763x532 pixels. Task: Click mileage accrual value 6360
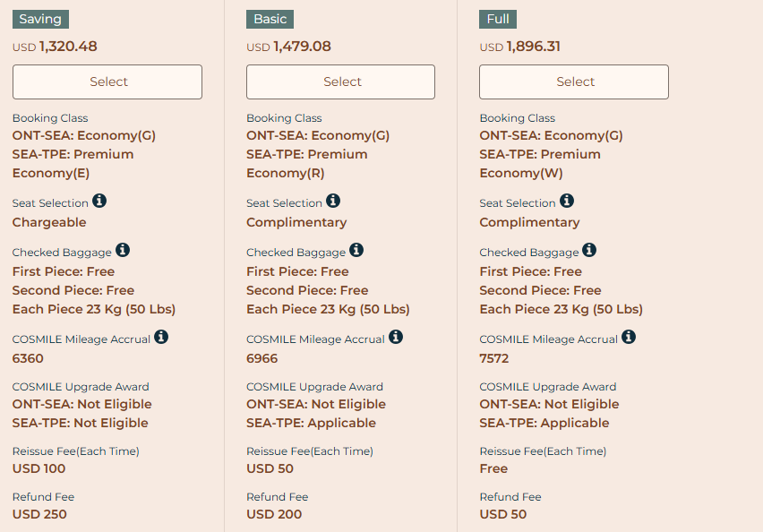(28, 359)
